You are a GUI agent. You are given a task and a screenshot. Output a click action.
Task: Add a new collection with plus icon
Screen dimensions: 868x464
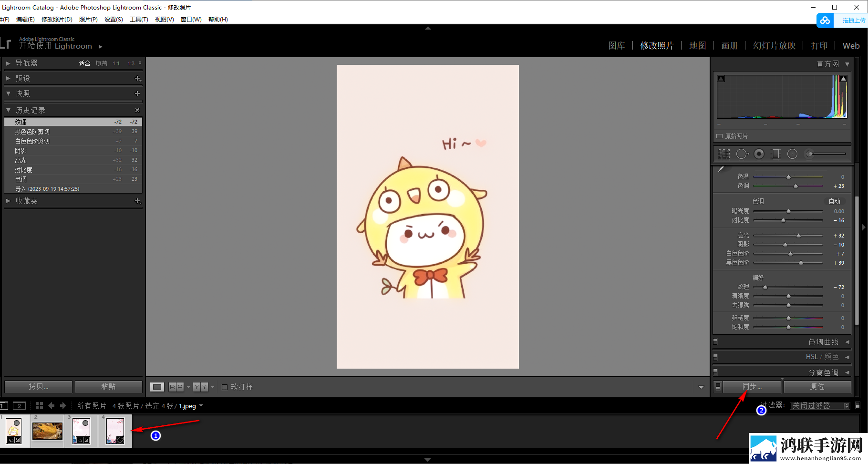pos(137,201)
